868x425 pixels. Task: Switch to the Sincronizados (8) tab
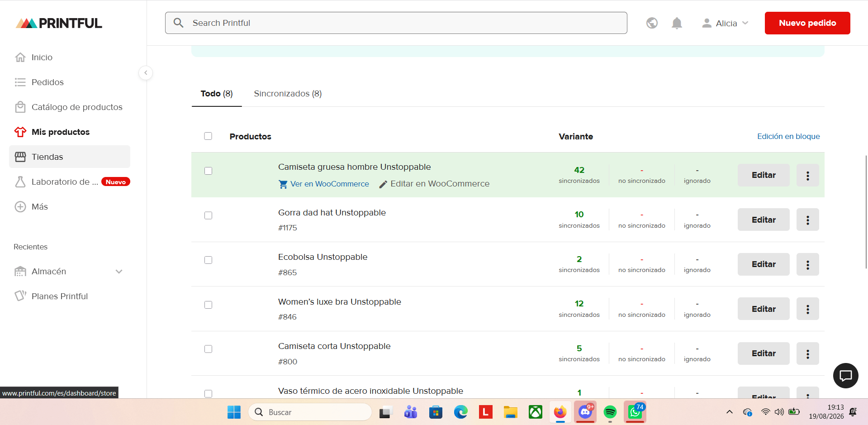(288, 94)
